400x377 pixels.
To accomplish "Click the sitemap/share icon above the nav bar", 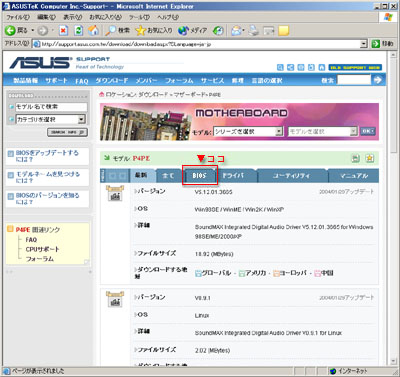I will pos(290,67).
